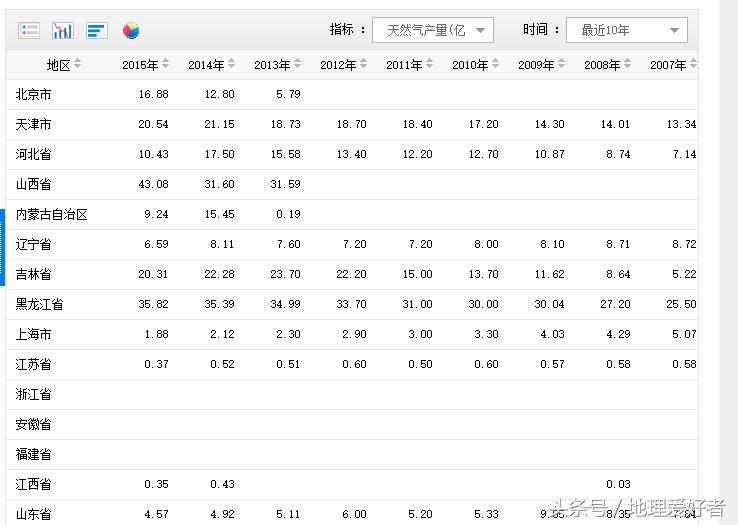This screenshot has height=525, width=738.
Task: Click 江苏省 2015 value 0.37
Action: [156, 364]
